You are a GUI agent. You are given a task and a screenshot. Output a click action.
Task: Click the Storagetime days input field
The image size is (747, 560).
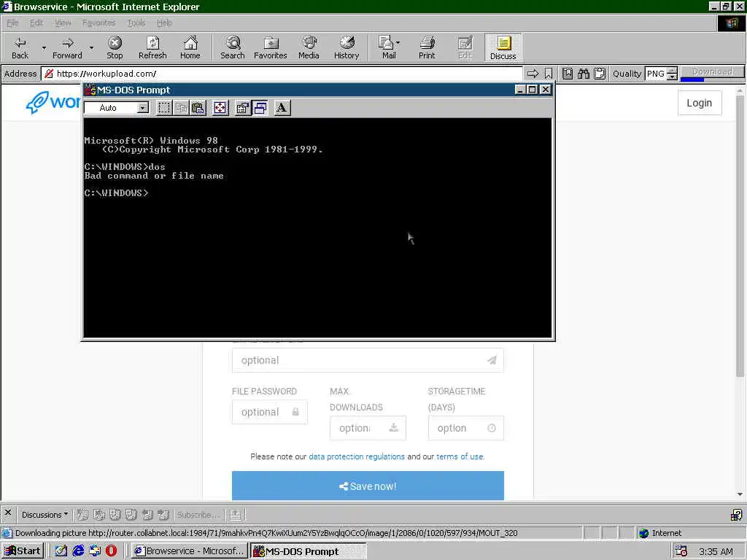(x=466, y=429)
